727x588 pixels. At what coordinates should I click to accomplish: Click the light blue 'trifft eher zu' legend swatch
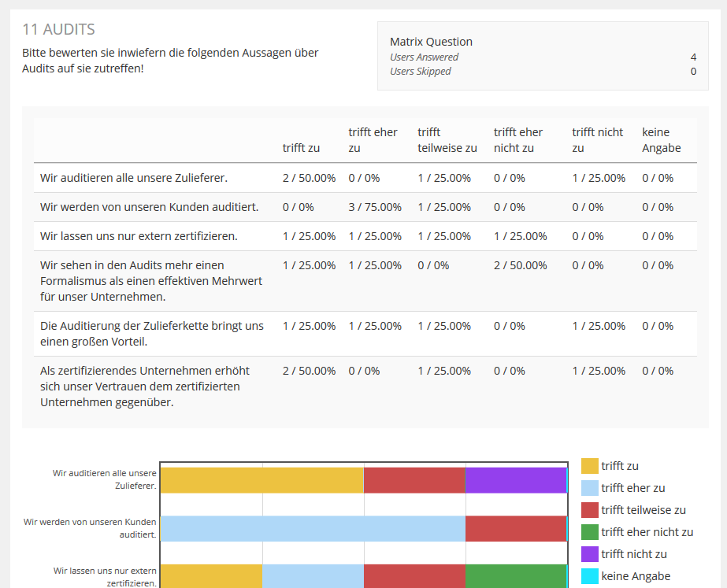coord(590,488)
